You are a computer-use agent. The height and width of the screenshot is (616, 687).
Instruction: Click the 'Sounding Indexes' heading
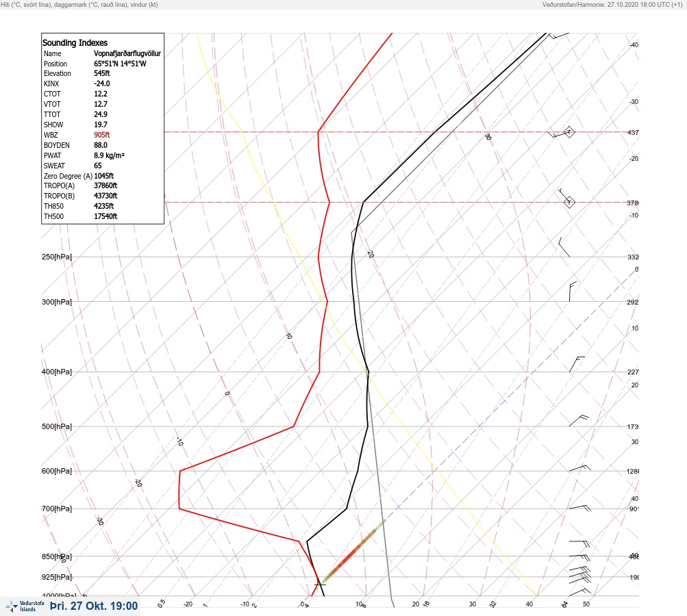(x=75, y=43)
